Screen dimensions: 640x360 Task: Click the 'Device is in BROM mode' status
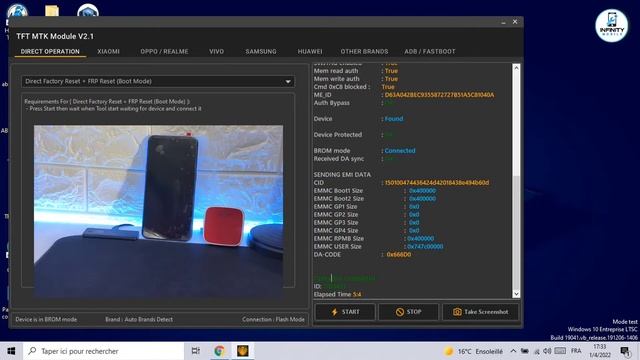tap(46, 320)
